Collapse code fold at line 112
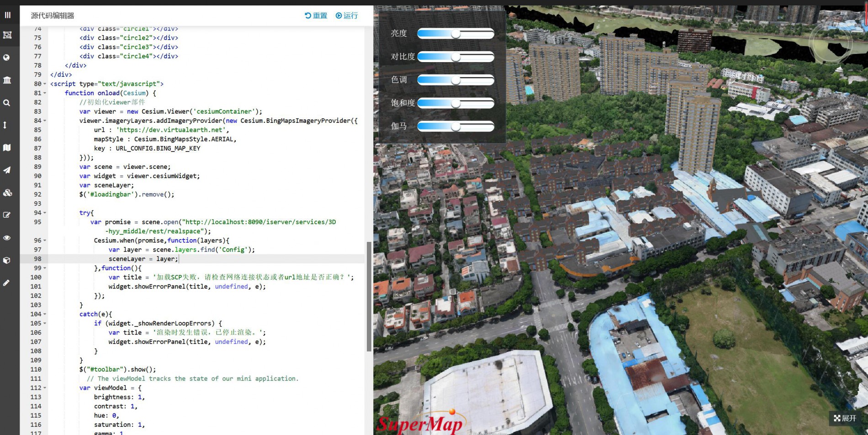 45,388
